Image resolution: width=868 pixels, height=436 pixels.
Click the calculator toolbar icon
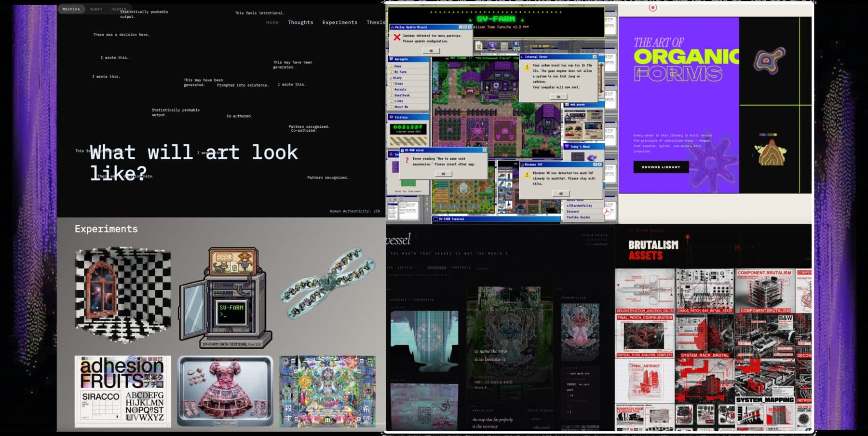pyautogui.click(x=504, y=46)
